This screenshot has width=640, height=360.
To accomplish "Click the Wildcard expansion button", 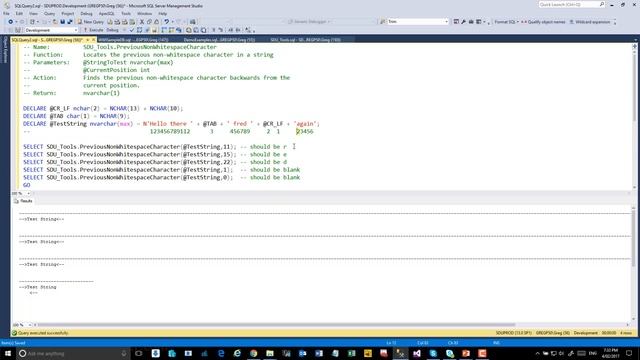I will pos(590,22).
